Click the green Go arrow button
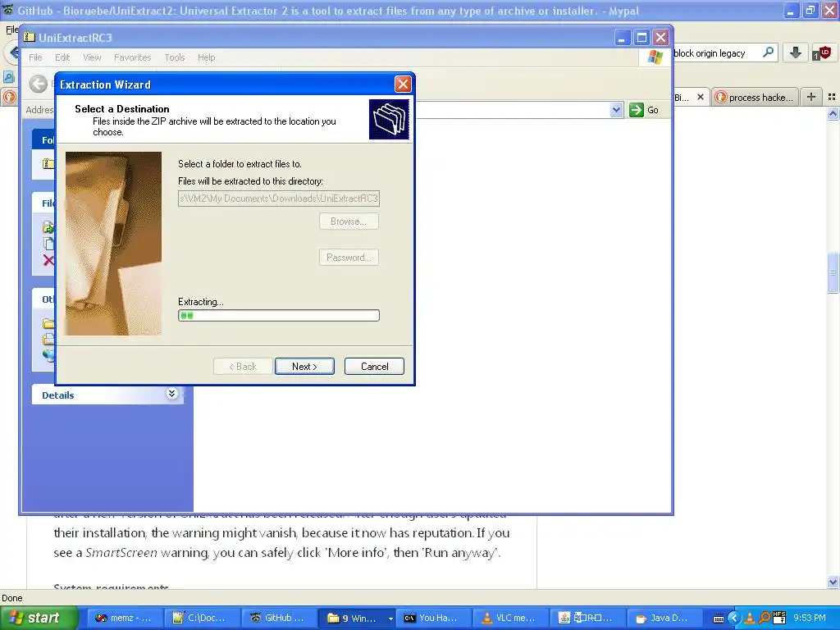 pyautogui.click(x=637, y=110)
